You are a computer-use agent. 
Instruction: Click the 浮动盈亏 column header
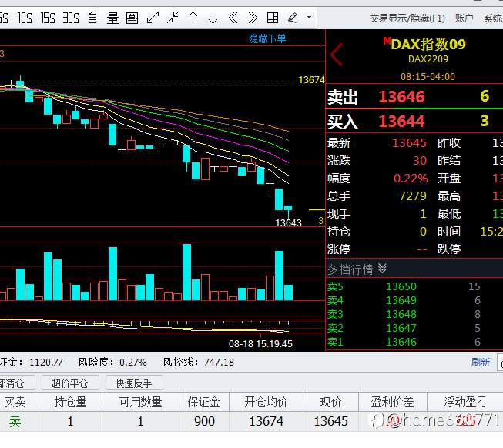465,402
